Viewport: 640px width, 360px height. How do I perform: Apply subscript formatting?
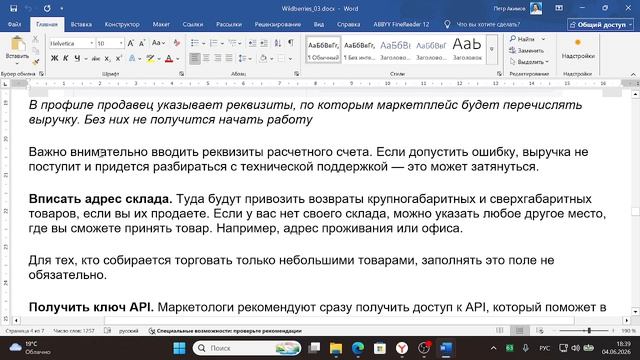coord(107,59)
